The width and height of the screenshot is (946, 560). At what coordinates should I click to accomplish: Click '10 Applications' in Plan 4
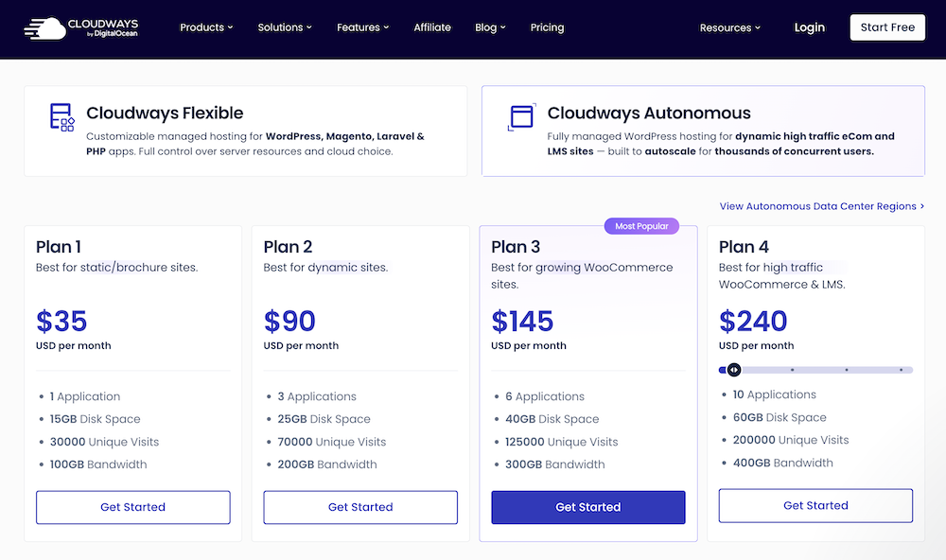[775, 394]
